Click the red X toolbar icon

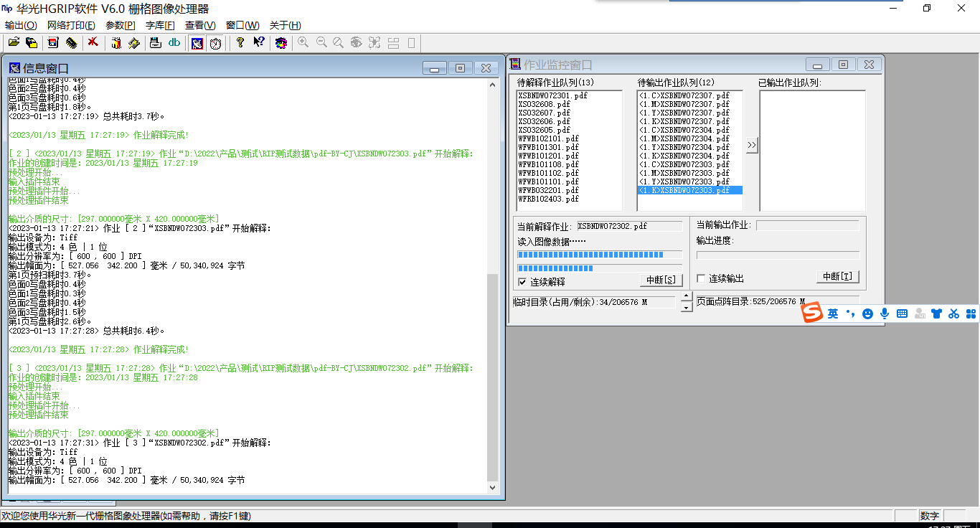tap(93, 43)
